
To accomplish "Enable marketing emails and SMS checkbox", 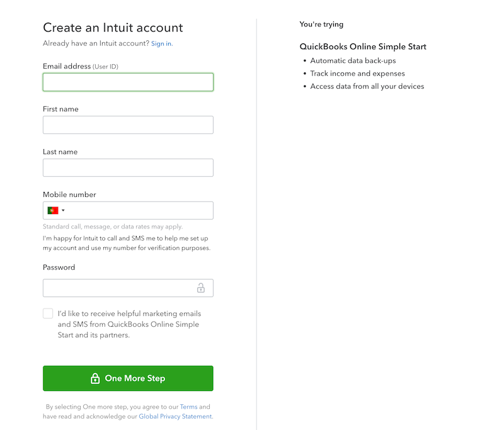I will pyautogui.click(x=48, y=314).
